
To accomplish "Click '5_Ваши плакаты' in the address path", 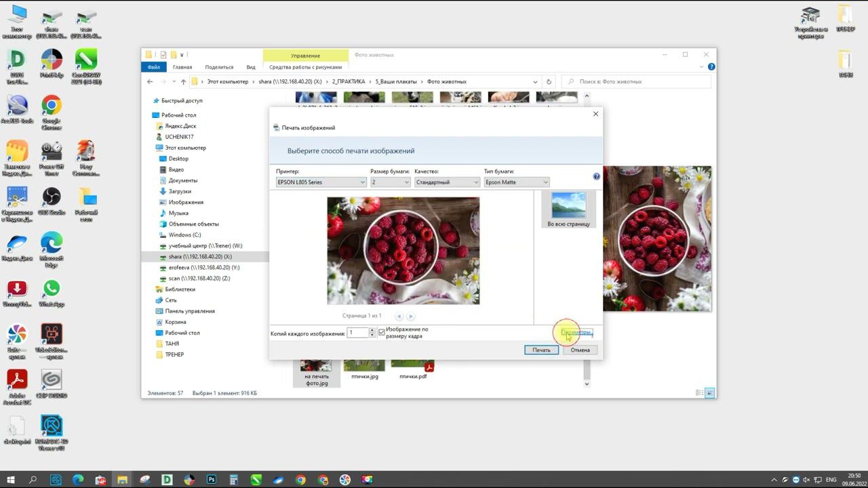I will coord(397,81).
